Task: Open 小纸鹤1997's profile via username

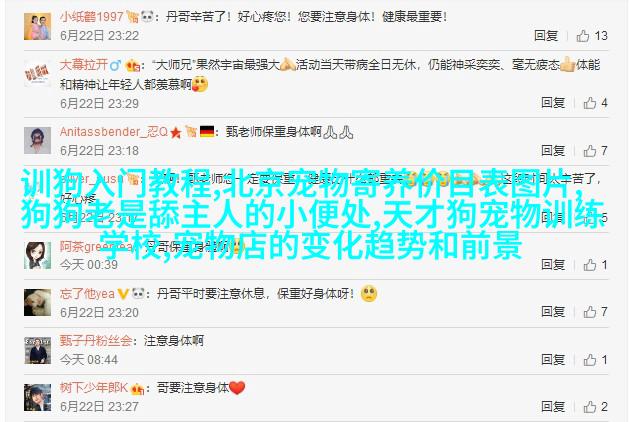Action: pyautogui.click(x=92, y=16)
